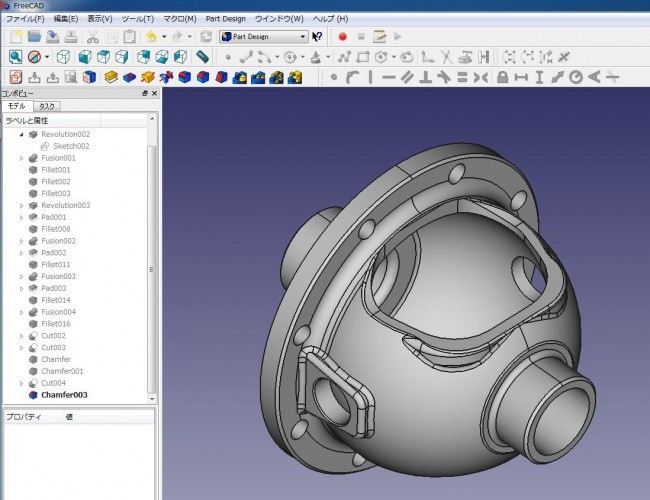
Task: Select the Fillet016 tree item
Action: pyautogui.click(x=56, y=324)
